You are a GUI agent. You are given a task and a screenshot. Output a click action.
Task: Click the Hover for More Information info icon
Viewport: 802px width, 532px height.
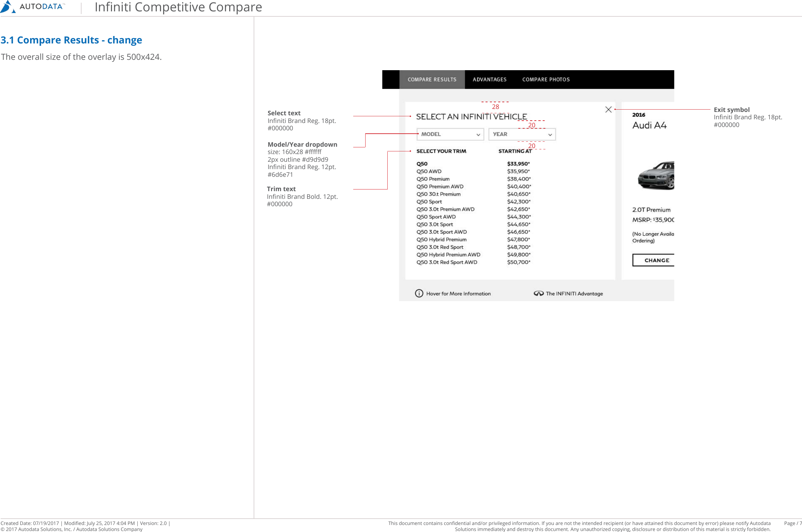(419, 293)
